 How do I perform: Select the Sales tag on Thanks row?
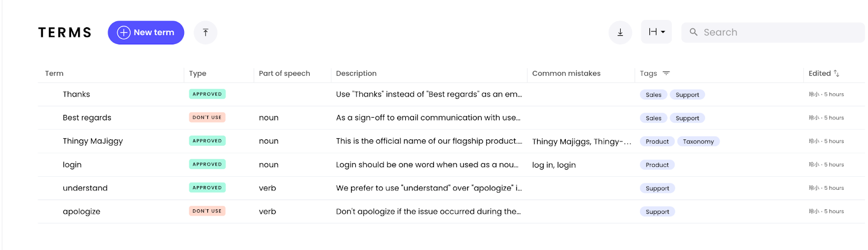click(x=653, y=94)
